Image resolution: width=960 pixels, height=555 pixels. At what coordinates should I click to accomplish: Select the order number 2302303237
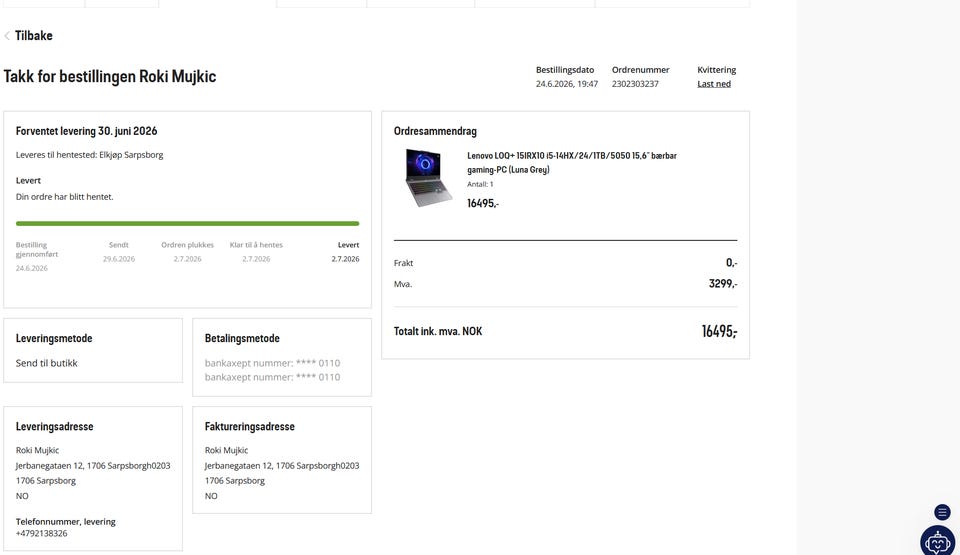635,84
